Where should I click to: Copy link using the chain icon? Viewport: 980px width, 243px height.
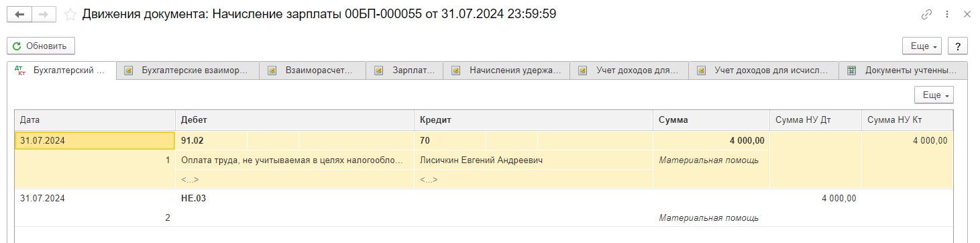926,14
